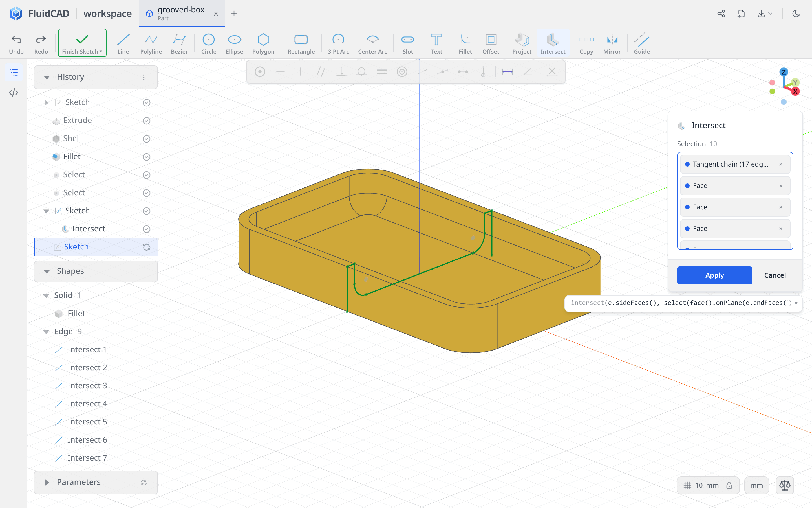This screenshot has width=812, height=508.
Task: Refresh the Parameters panel
Action: 144,483
